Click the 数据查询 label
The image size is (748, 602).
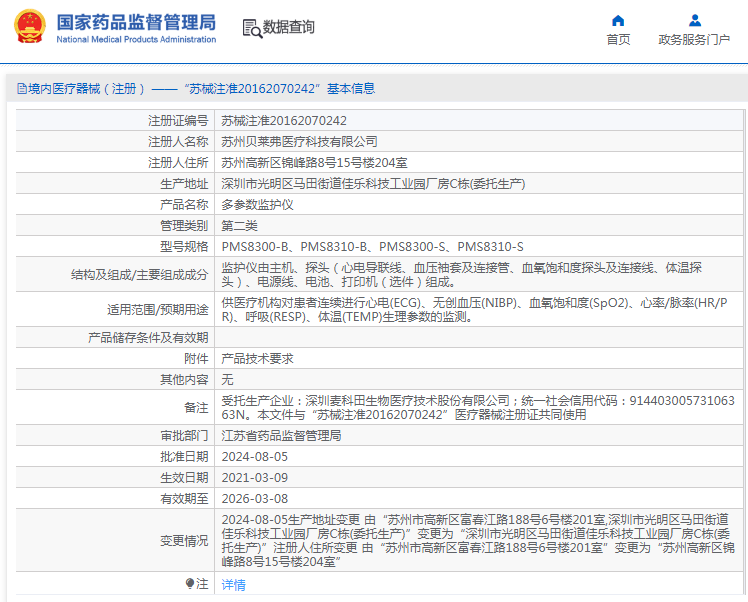point(289,27)
